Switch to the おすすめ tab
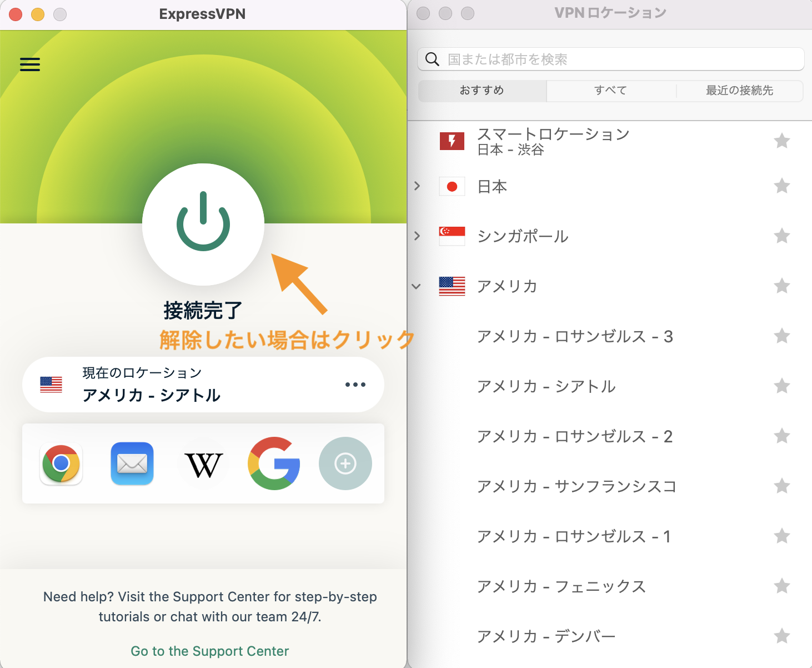Viewport: 812px width, 668px height. [482, 91]
